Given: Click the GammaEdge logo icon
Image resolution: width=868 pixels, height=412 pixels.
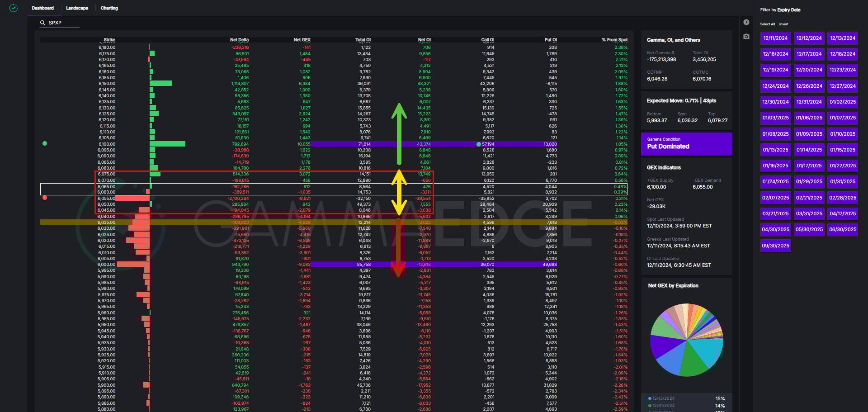Looking at the screenshot, I should pos(14,8).
